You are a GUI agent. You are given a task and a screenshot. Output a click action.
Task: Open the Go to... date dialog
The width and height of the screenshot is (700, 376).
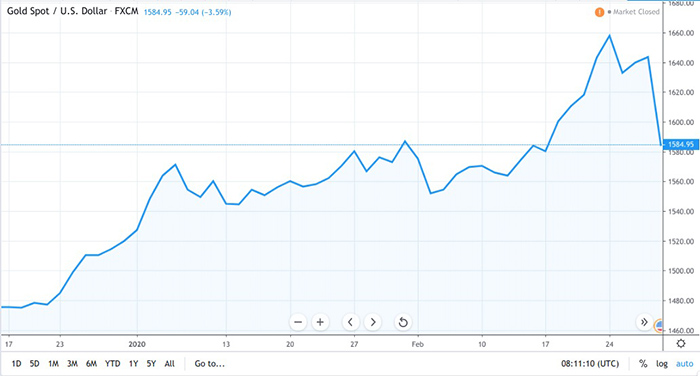pos(209,364)
